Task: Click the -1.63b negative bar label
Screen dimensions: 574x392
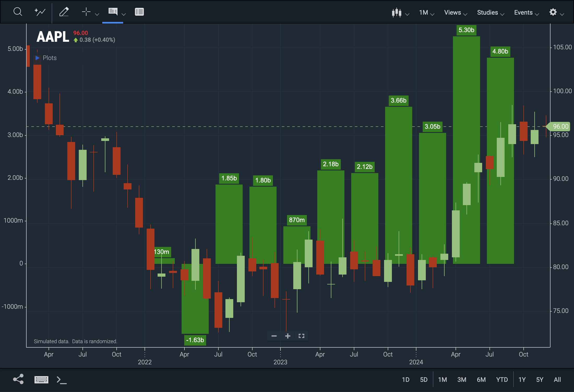Action: tap(195, 340)
